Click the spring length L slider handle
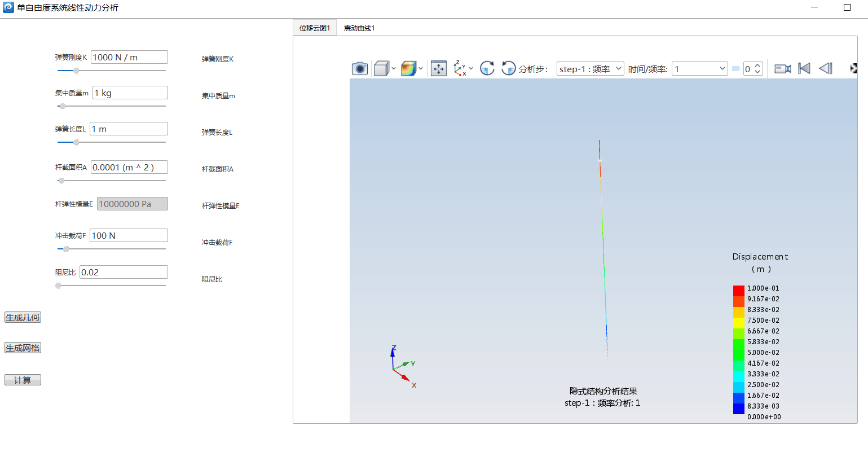The image size is (868, 474). tap(76, 142)
